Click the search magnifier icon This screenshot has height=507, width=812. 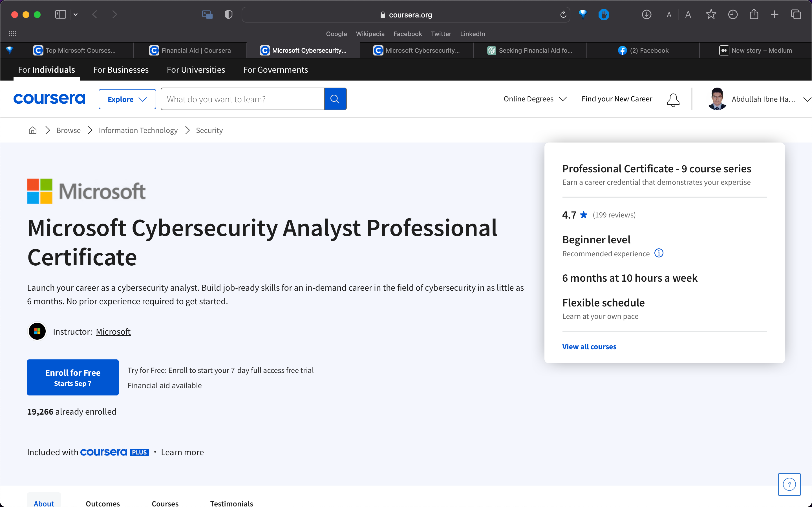click(x=335, y=99)
